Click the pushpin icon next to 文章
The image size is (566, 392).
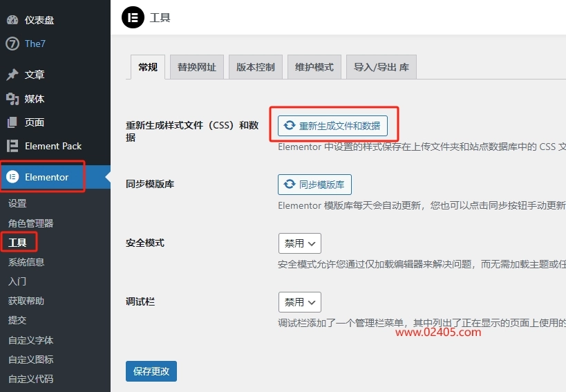coord(12,75)
